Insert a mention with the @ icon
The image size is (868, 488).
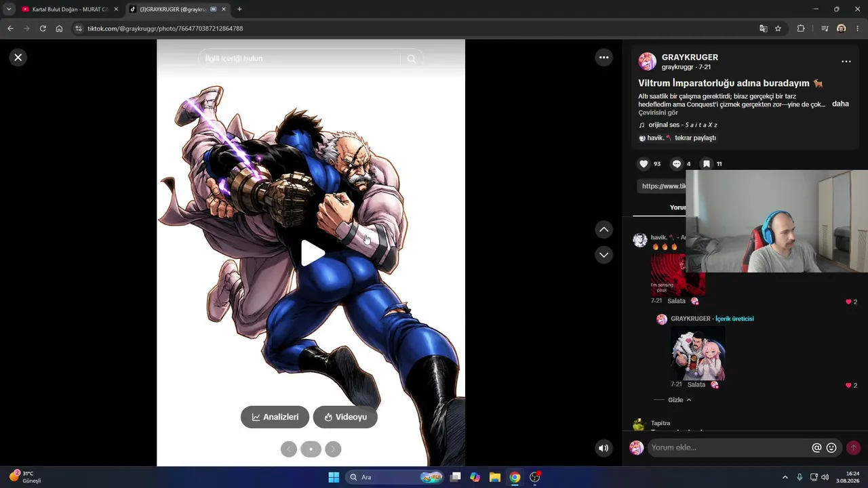tap(816, 448)
